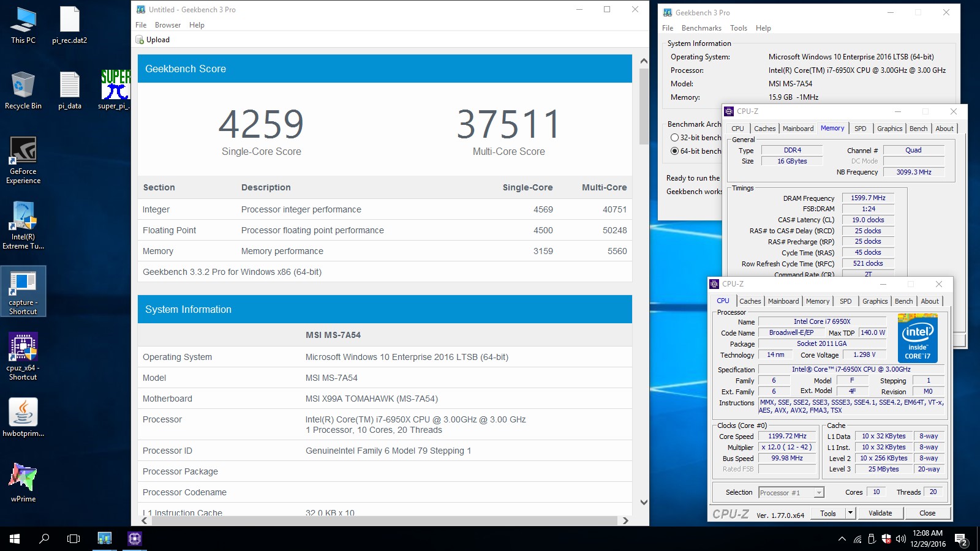Switch to Mainboard tab in front CPU-Z
The width and height of the screenshot is (980, 551).
pos(783,301)
